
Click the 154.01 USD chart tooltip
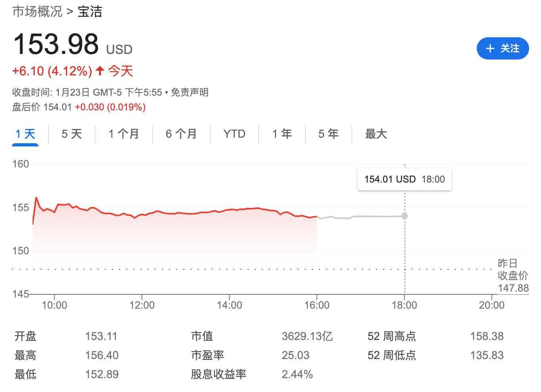click(x=405, y=179)
